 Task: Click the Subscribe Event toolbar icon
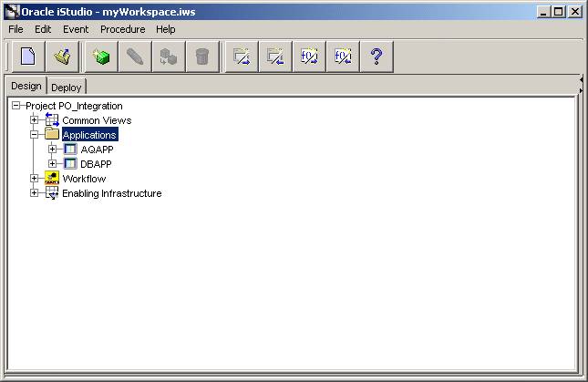click(275, 57)
